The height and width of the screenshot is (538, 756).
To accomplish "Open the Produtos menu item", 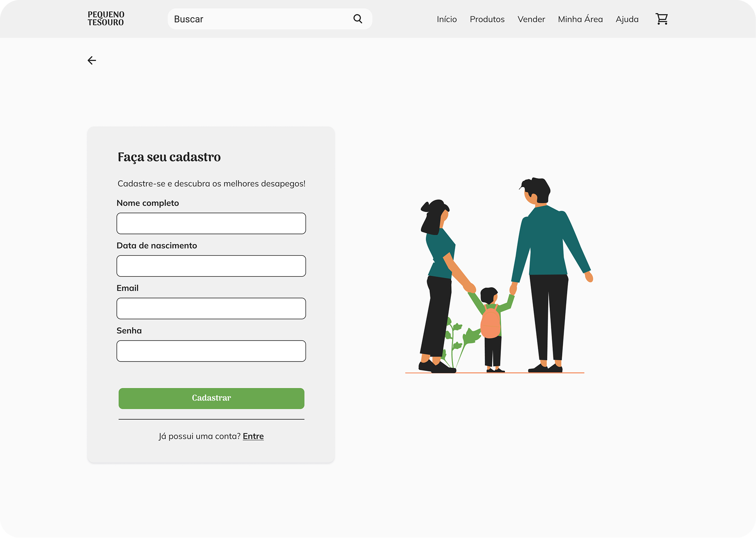I will [487, 19].
